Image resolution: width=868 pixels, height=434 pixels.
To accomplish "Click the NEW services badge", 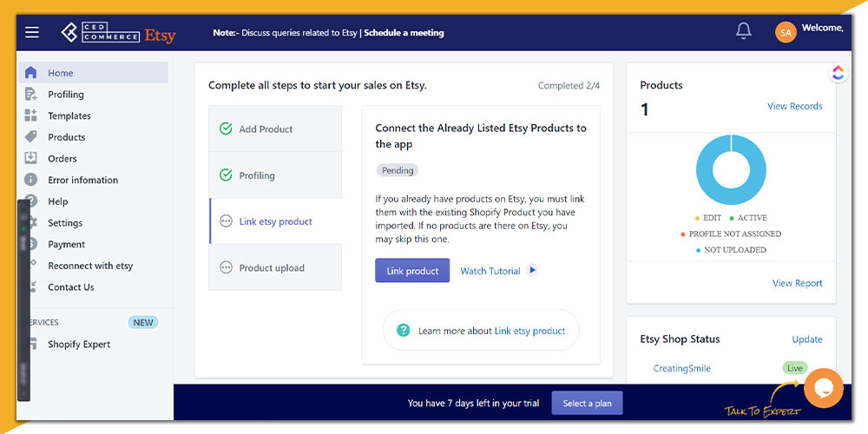I will (x=143, y=322).
